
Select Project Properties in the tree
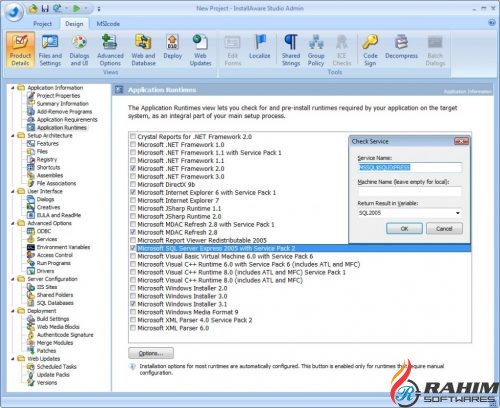[x=58, y=96]
